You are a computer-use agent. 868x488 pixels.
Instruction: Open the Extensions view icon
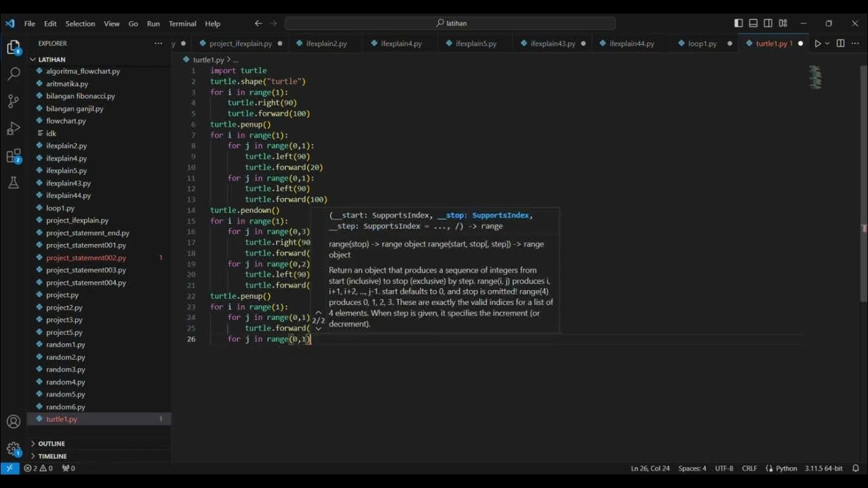tap(13, 157)
